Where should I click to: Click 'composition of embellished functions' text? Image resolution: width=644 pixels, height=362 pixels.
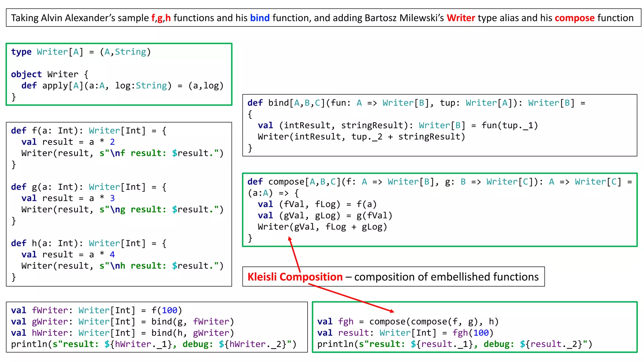coord(446,277)
